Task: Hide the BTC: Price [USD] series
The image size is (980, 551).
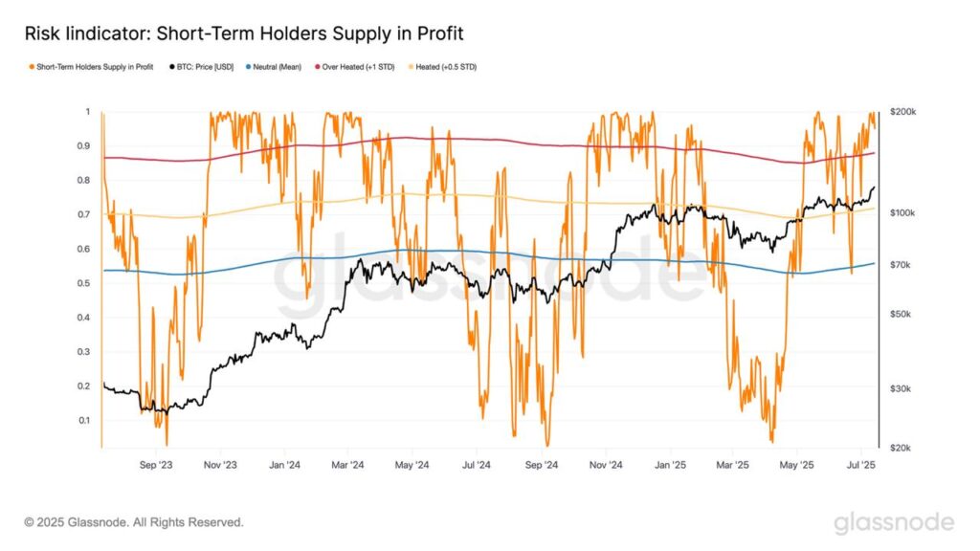Action: tap(205, 66)
